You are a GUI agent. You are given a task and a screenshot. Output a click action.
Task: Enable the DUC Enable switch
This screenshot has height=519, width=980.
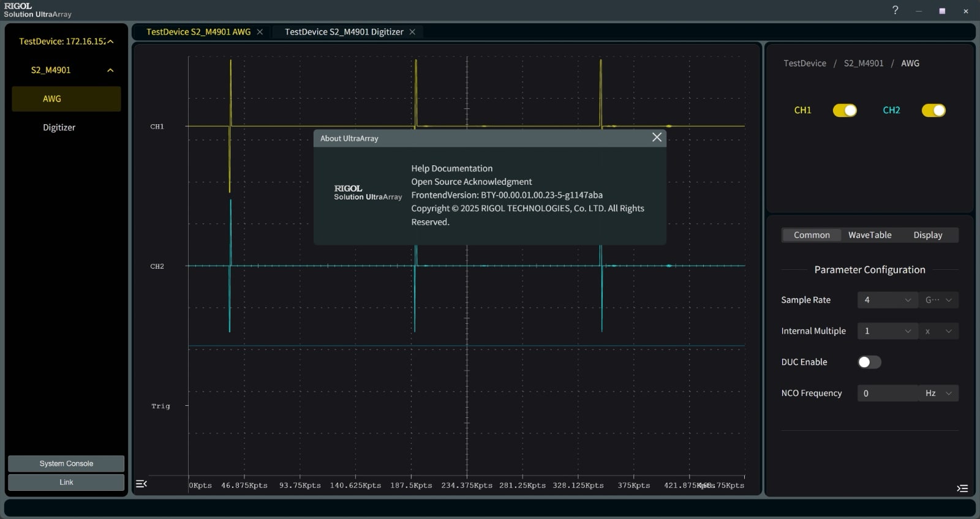point(869,362)
